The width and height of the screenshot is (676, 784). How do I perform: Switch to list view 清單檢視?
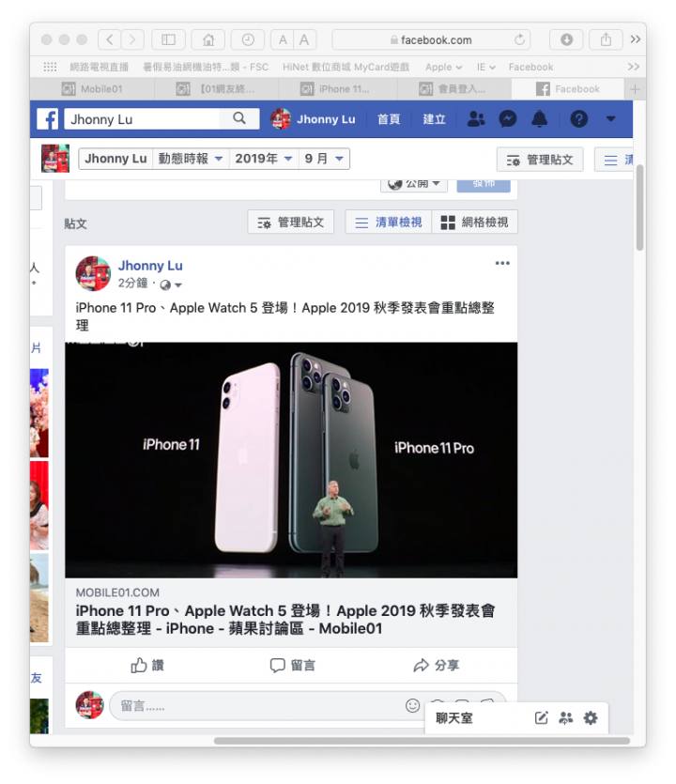(x=388, y=222)
